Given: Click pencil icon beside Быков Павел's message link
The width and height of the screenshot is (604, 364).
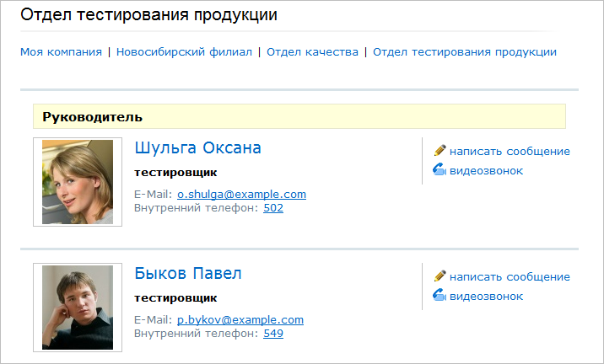Looking at the screenshot, I should coord(439,276).
